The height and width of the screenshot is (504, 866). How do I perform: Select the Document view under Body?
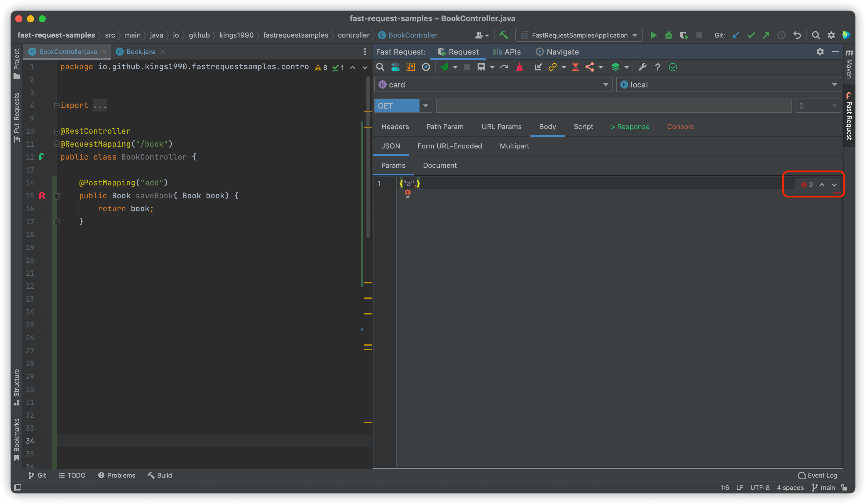coord(440,165)
